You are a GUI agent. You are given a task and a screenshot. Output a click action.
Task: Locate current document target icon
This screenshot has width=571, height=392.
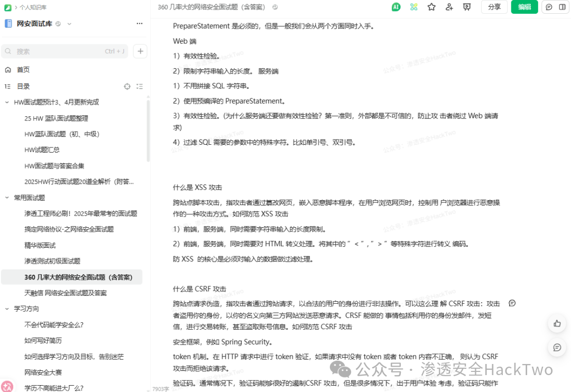(127, 87)
